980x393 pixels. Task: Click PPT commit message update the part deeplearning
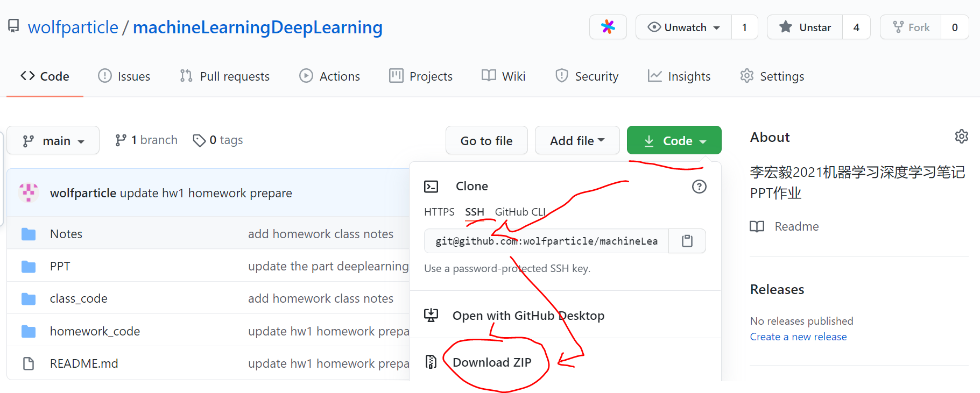click(x=328, y=266)
